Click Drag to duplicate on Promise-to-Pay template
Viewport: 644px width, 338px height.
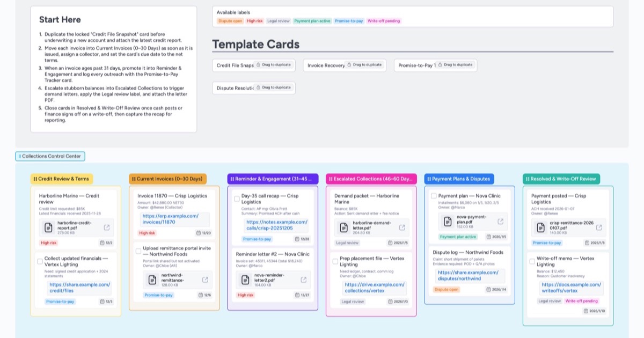point(456,65)
